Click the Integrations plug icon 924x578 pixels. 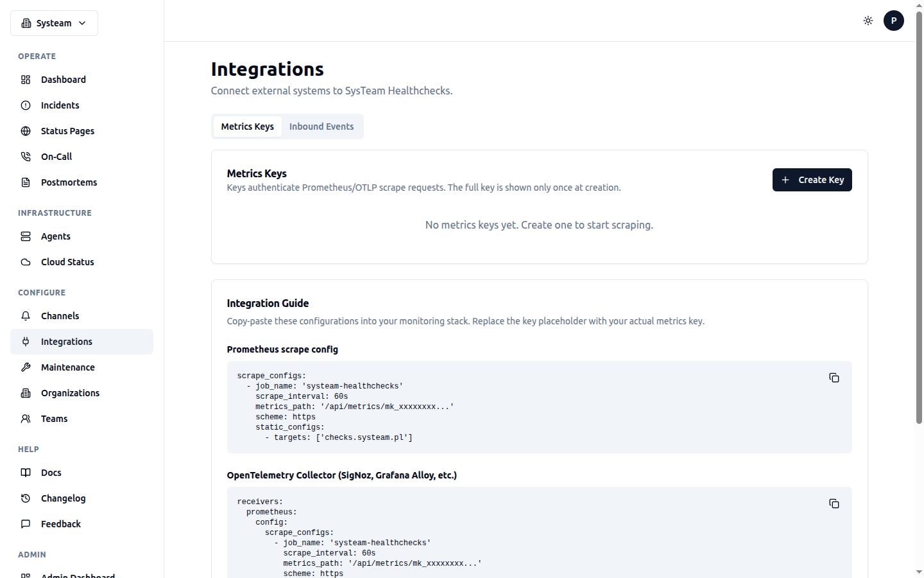click(x=26, y=342)
